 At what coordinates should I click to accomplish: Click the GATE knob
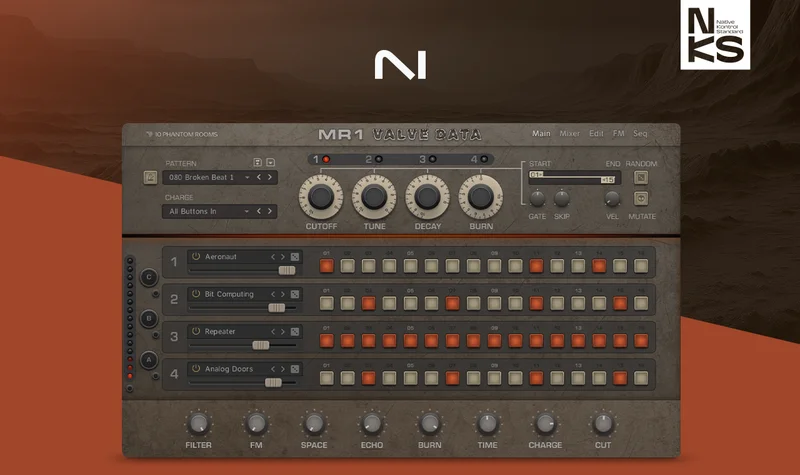tap(537, 198)
